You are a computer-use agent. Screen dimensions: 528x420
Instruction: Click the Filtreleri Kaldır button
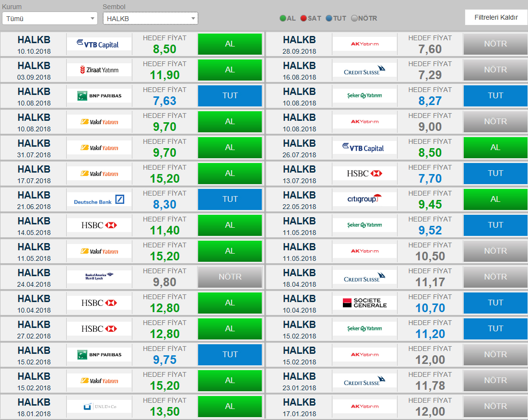pyautogui.click(x=496, y=17)
